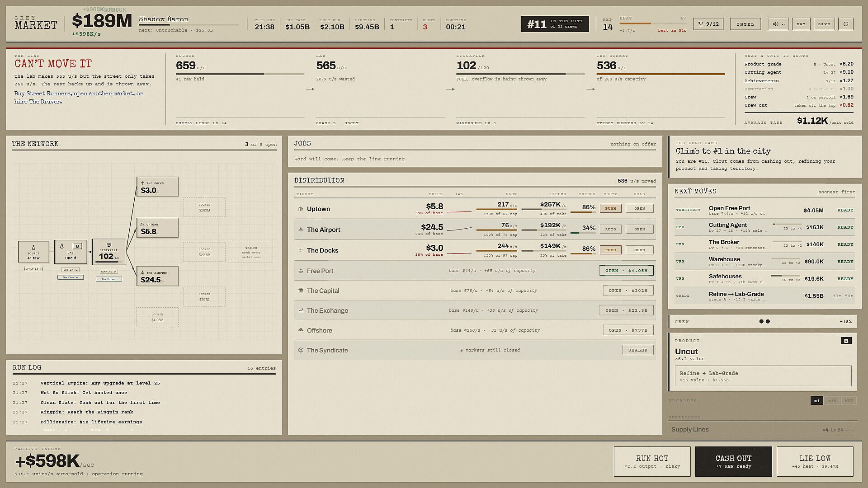Click the Stockpile cube icon in network

click(x=108, y=245)
